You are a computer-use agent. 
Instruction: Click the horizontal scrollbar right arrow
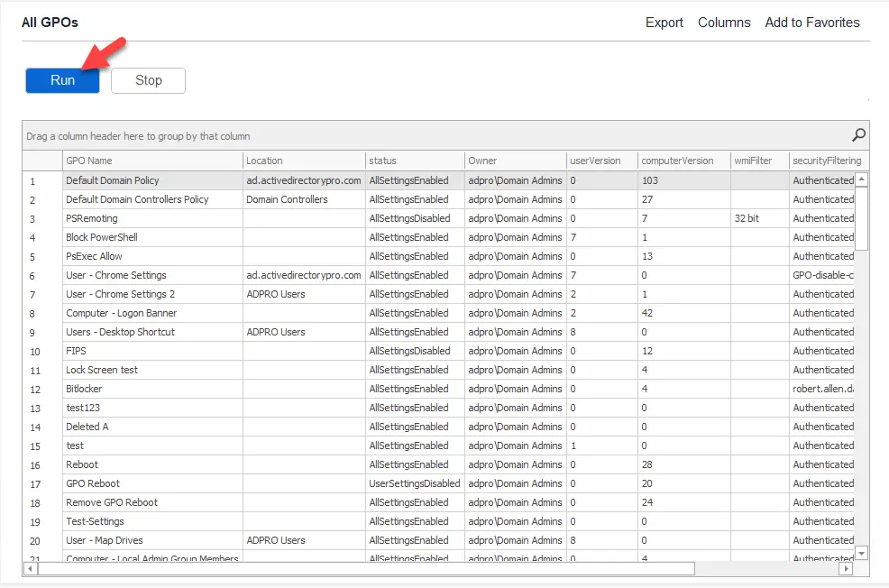(x=846, y=568)
